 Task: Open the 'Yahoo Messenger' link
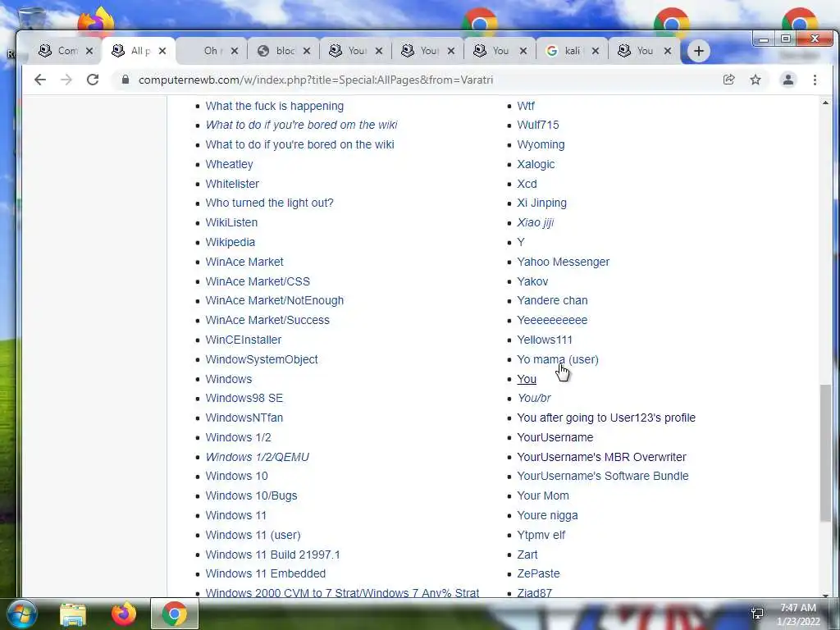tap(563, 262)
